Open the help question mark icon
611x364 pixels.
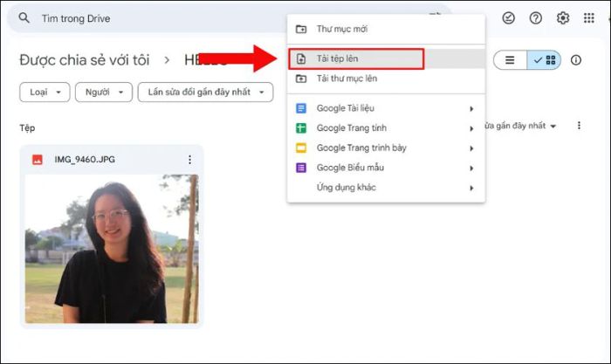point(536,18)
